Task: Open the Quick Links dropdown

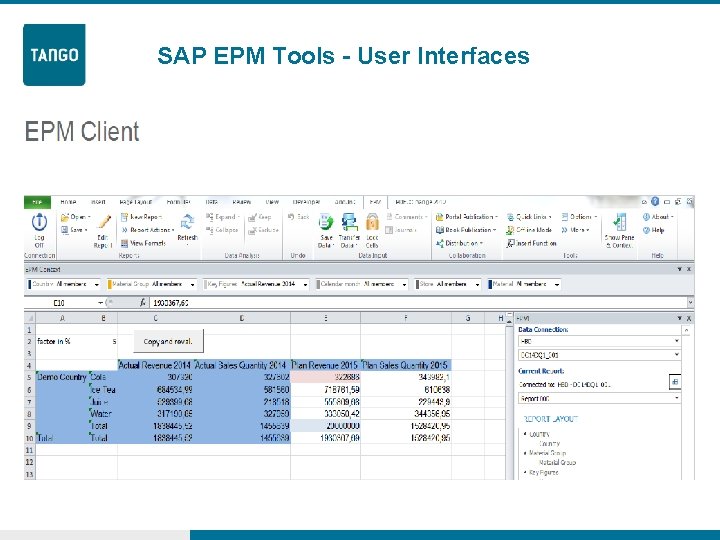Action: pyautogui.click(x=529, y=217)
